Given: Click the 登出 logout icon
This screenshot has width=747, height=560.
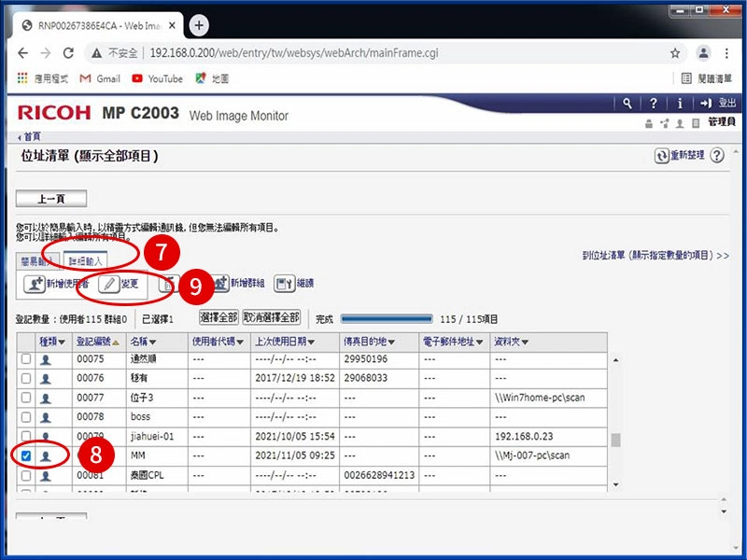Looking at the screenshot, I should click(706, 104).
